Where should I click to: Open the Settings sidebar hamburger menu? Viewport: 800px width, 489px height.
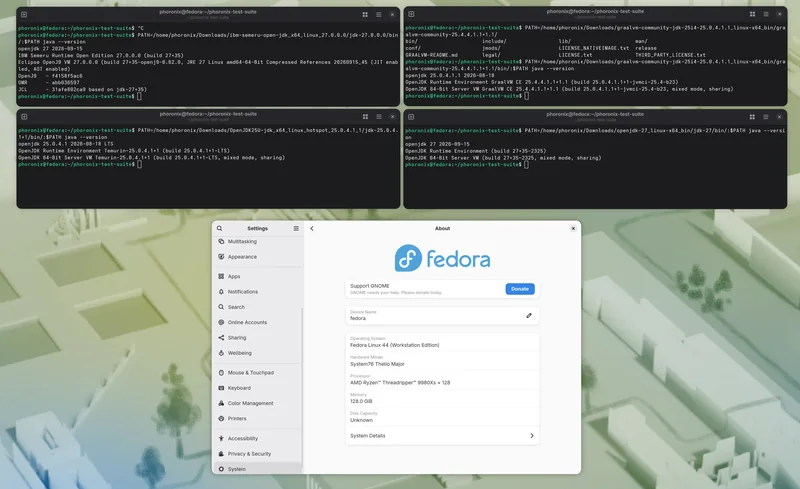(296, 228)
